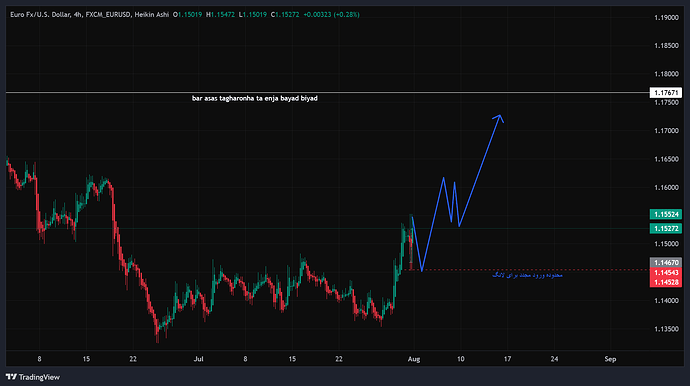Viewport: 690px width, 386px height.
Task: Click the 24 date label on the time axis
Action: point(554,359)
